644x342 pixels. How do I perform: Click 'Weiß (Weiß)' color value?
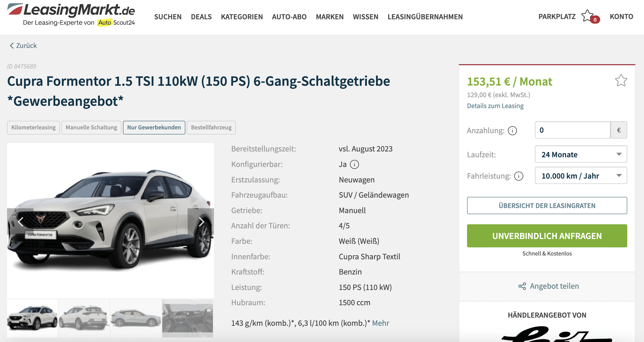[359, 241]
